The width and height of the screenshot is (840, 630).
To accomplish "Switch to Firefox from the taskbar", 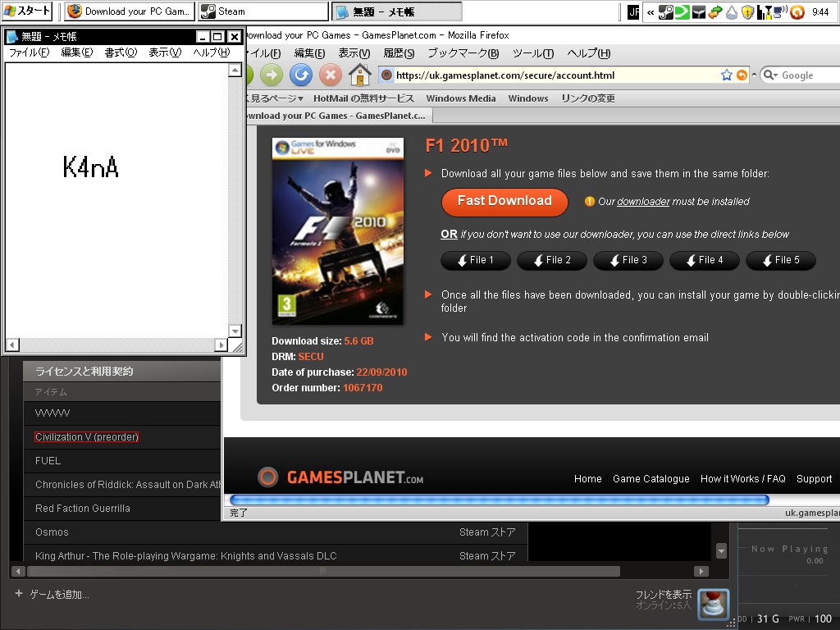I will pyautogui.click(x=130, y=11).
